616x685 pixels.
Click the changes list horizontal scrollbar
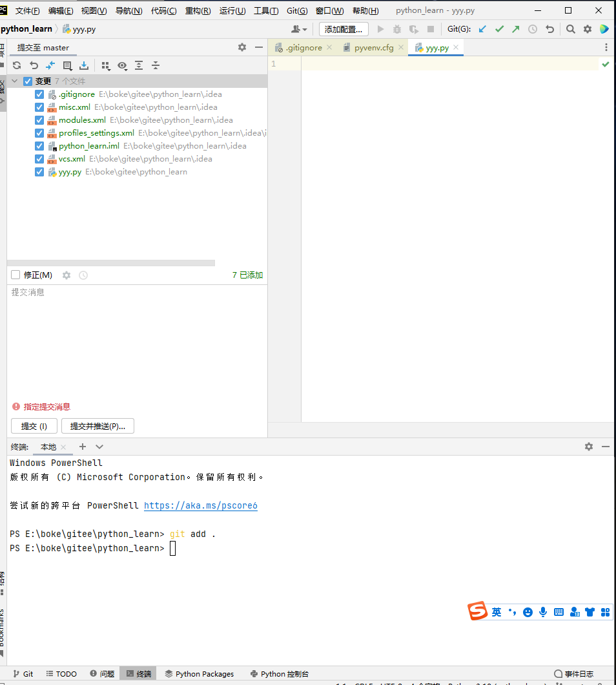point(111,263)
